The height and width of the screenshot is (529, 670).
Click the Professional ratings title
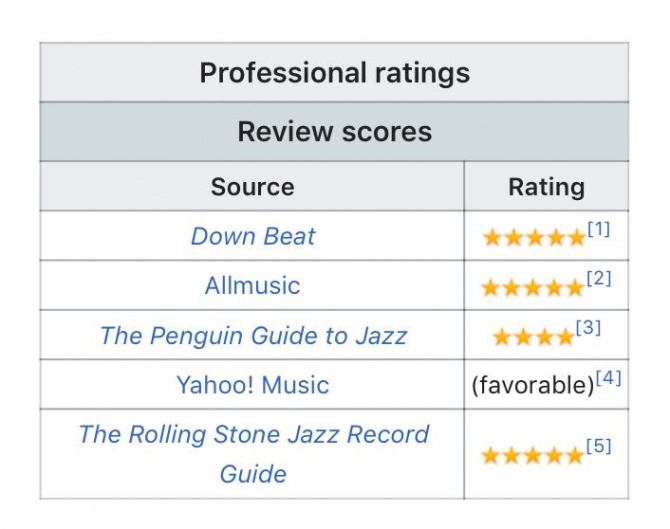pos(335,73)
